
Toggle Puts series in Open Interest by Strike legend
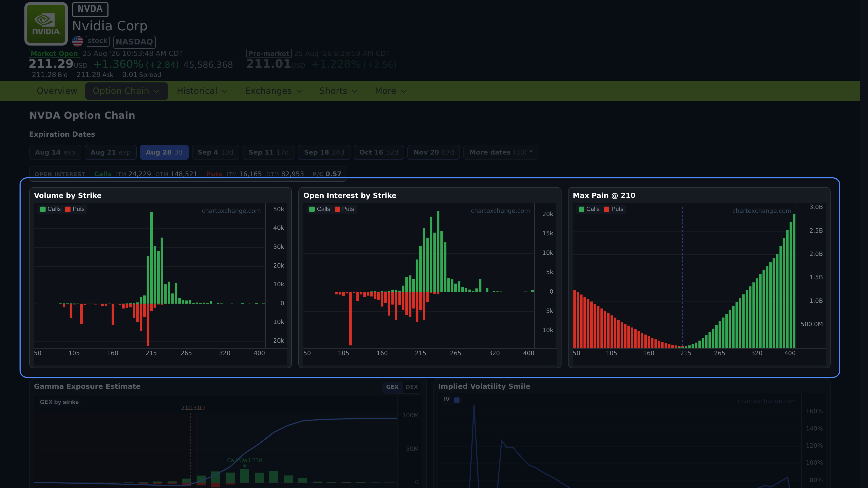[x=344, y=209]
